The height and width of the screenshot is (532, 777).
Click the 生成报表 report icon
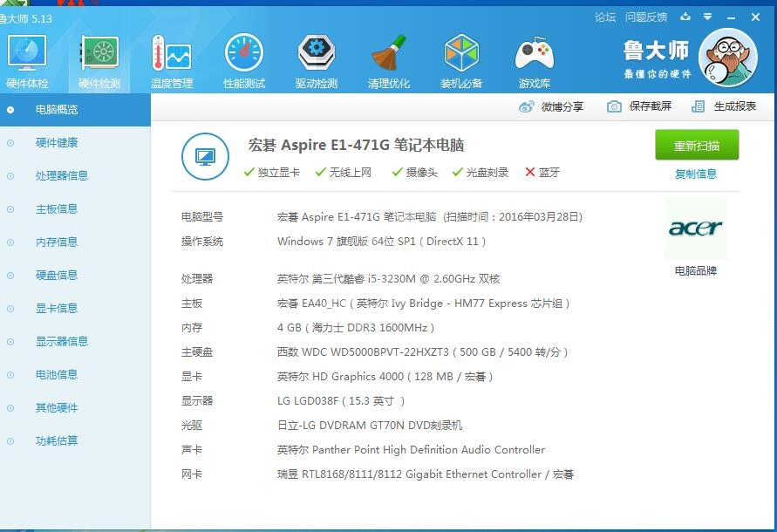click(x=698, y=106)
